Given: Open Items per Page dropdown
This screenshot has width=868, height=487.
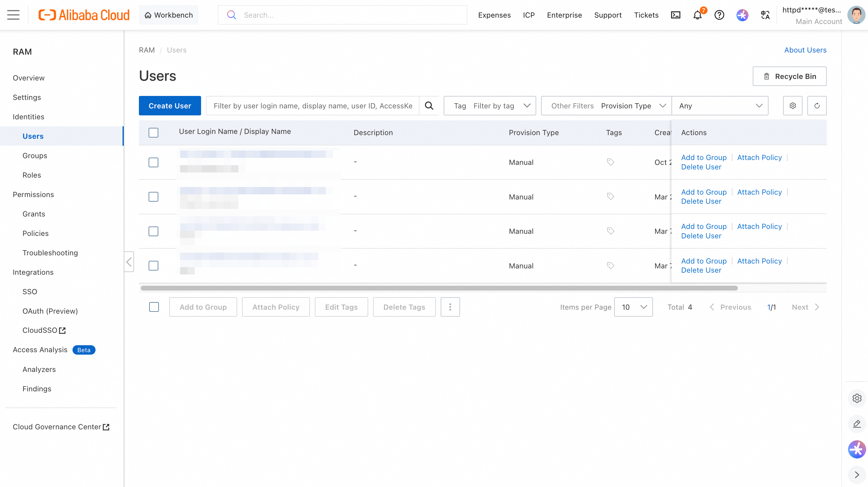Looking at the screenshot, I should pyautogui.click(x=633, y=307).
